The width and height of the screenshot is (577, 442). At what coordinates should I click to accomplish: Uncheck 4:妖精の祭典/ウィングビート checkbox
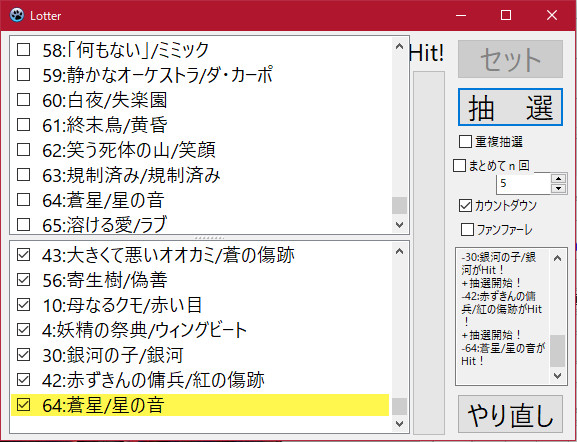24,329
